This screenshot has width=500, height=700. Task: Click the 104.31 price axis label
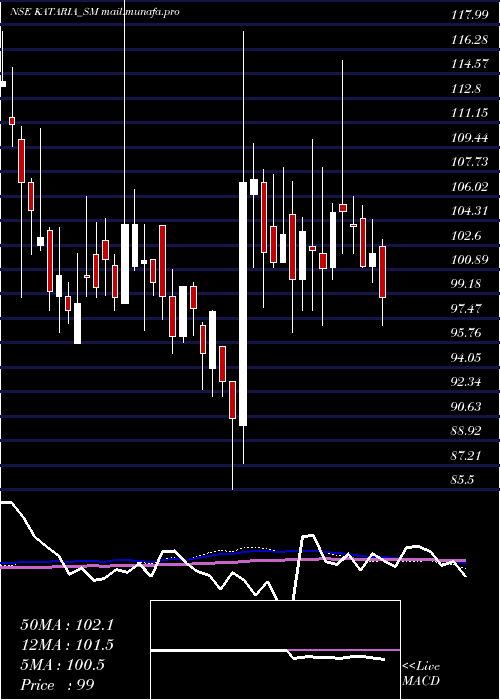point(470,211)
